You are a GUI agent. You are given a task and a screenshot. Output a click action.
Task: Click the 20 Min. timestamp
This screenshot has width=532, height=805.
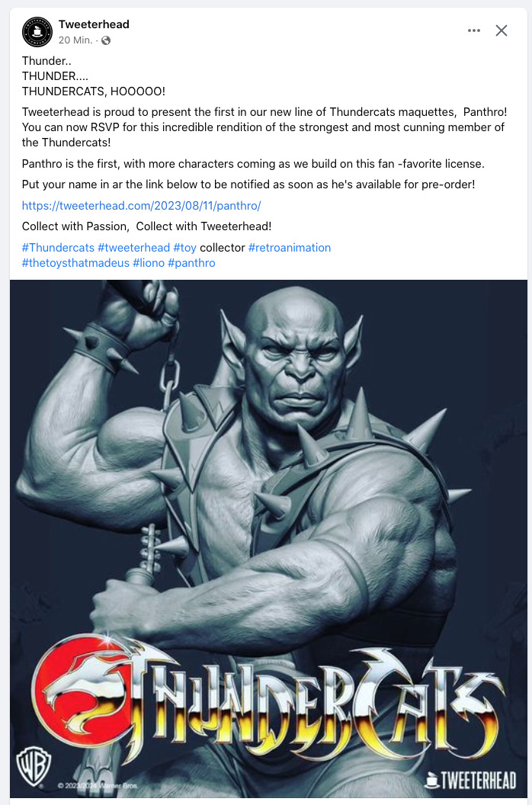(75, 40)
